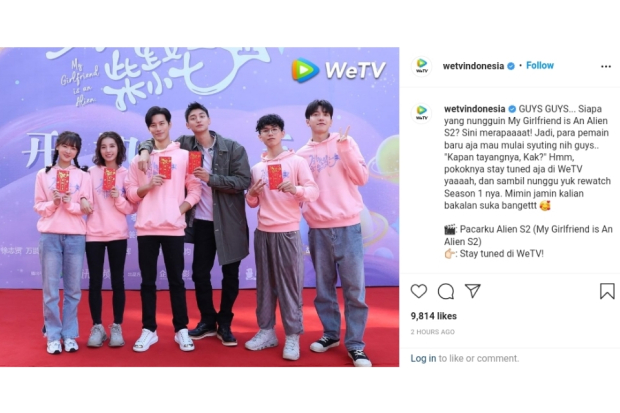620x413 pixels.
Task: View the 9,814 likes list
Action: tap(433, 316)
